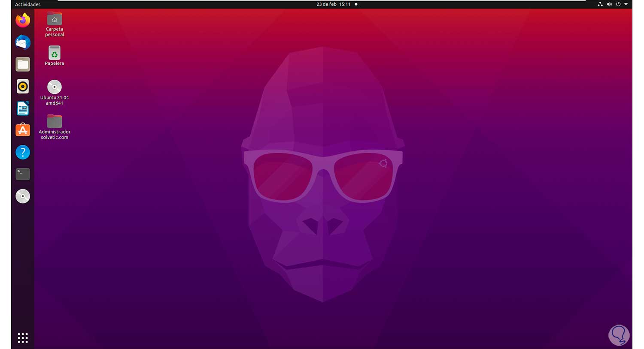This screenshot has height=349, width=644.
Task: Launch Thunderbird mail client
Action: coord(23,42)
